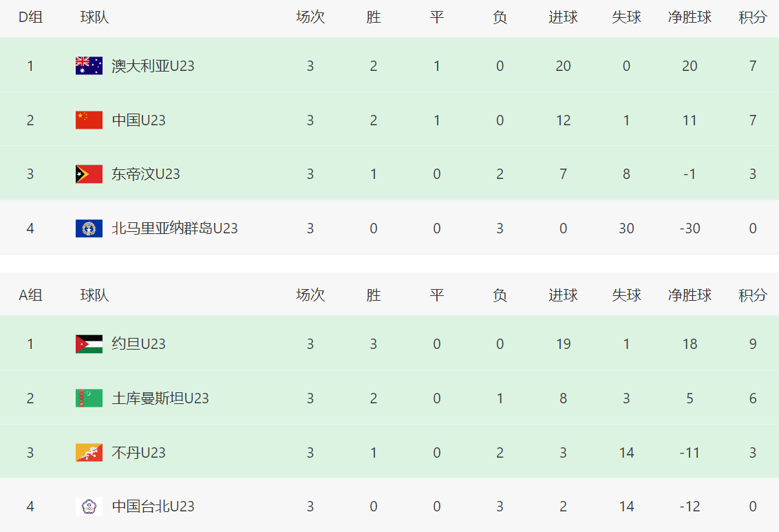This screenshot has height=532, width=779.
Task: Open the 中国U23 team link
Action: 138,120
